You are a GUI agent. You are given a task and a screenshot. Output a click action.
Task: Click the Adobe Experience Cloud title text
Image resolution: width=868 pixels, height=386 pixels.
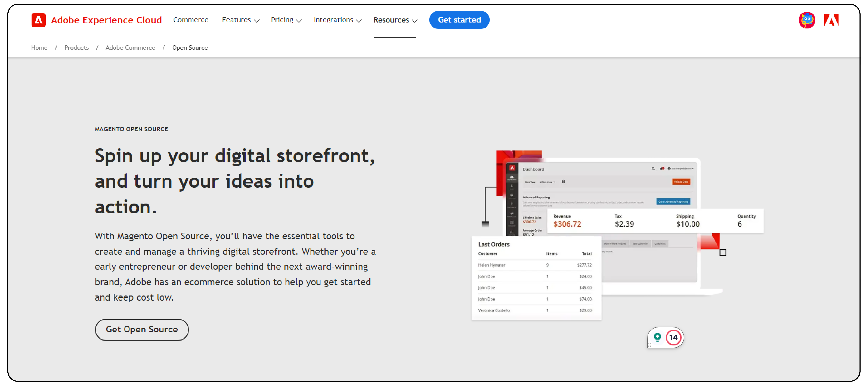coord(107,20)
